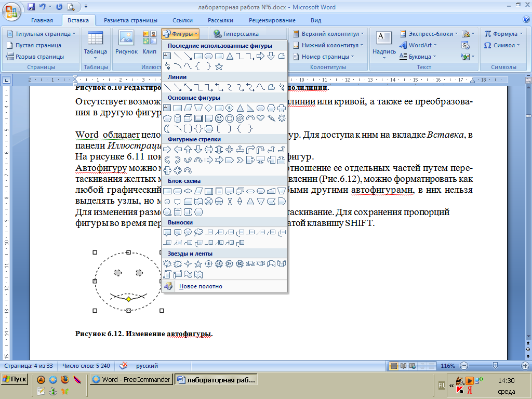Open the Номер страницы dropdown

coord(324,57)
